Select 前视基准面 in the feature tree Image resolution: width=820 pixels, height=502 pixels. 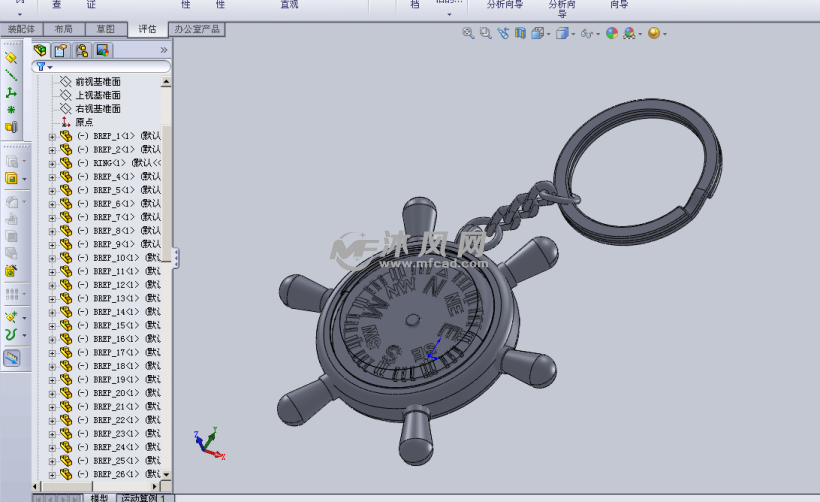point(97,82)
